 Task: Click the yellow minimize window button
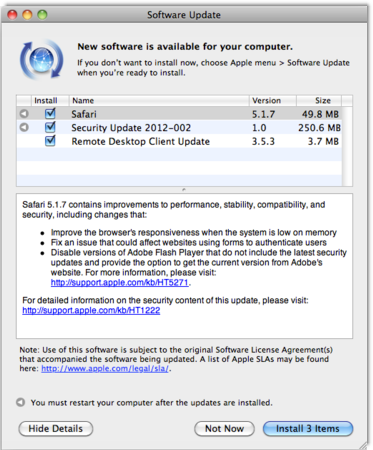click(27, 15)
